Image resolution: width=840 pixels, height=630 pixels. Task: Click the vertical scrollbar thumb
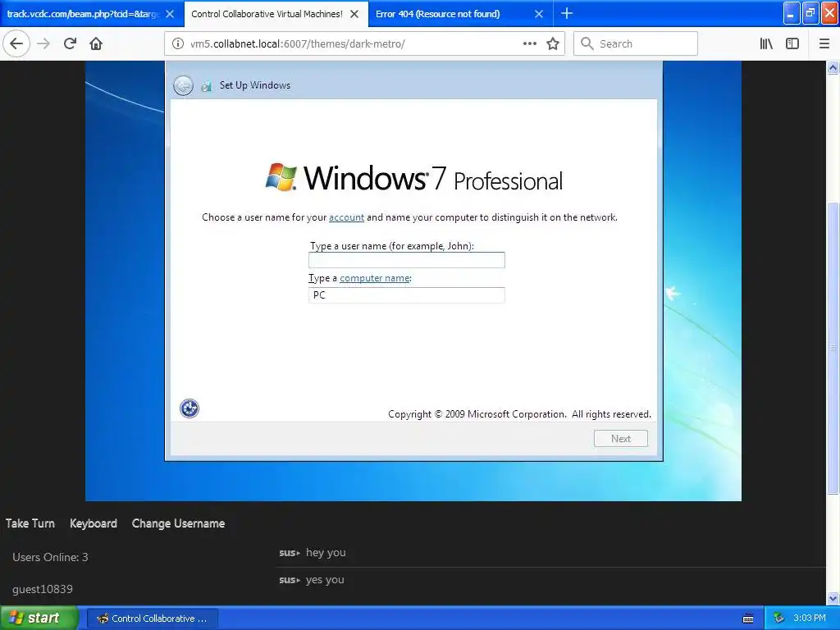833,348
